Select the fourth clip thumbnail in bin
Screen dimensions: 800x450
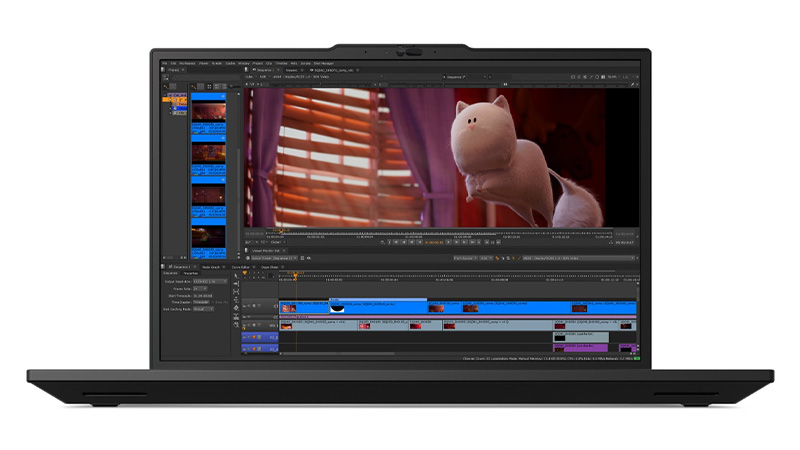click(208, 237)
